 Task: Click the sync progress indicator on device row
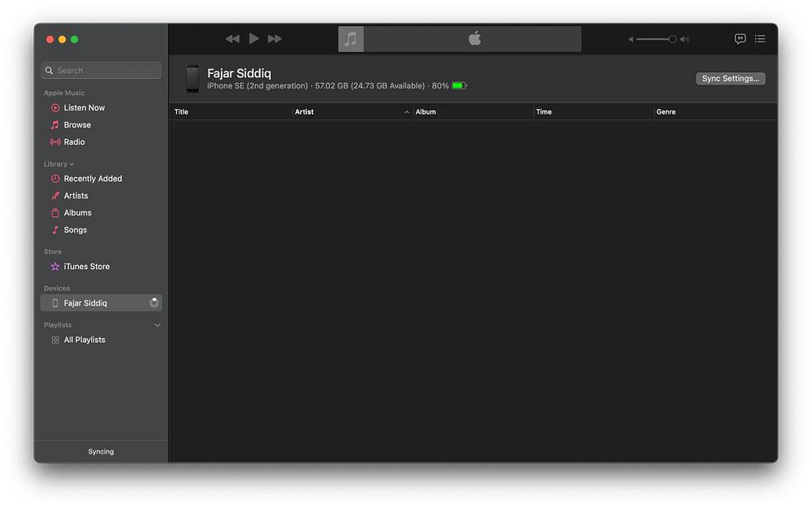(153, 302)
